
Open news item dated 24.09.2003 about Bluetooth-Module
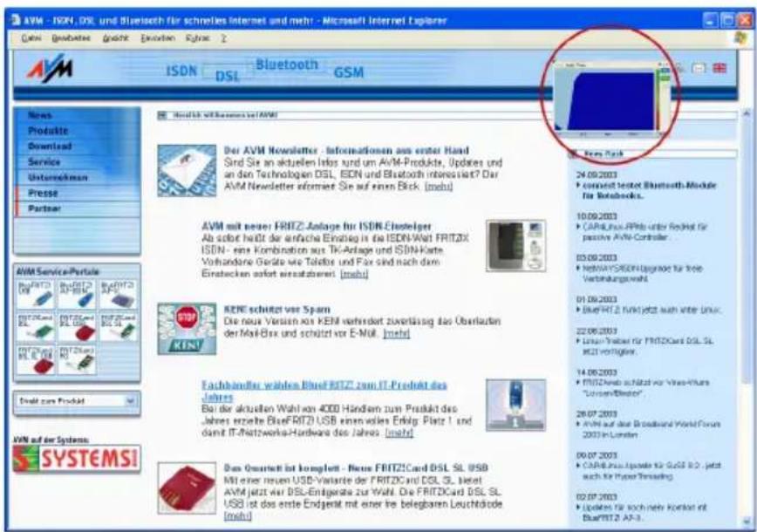pos(649,190)
